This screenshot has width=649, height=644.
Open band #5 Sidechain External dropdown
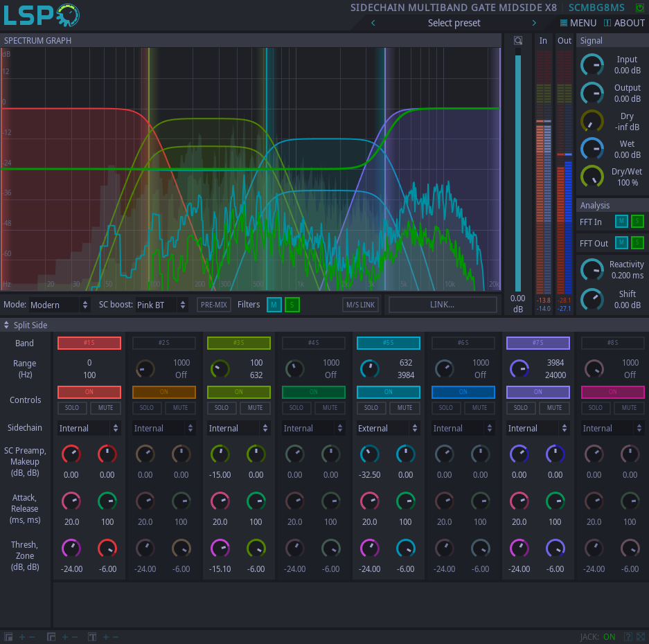(388, 429)
